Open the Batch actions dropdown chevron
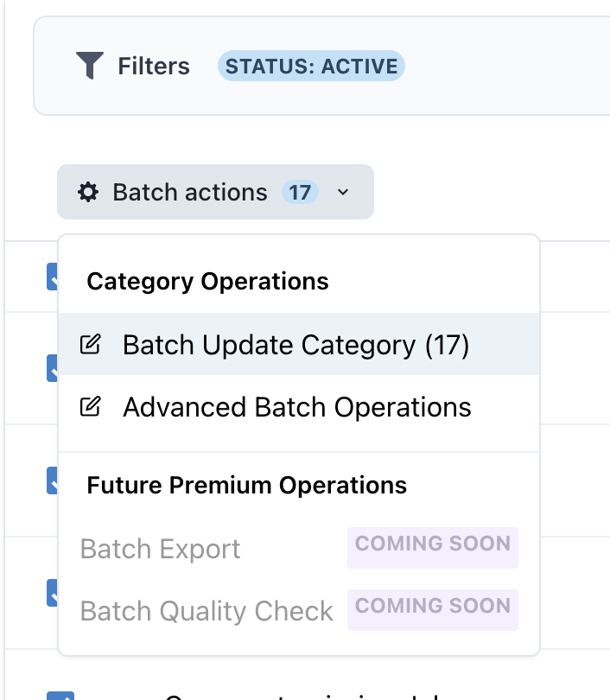Screen dimensions: 610x700 pos(343,193)
